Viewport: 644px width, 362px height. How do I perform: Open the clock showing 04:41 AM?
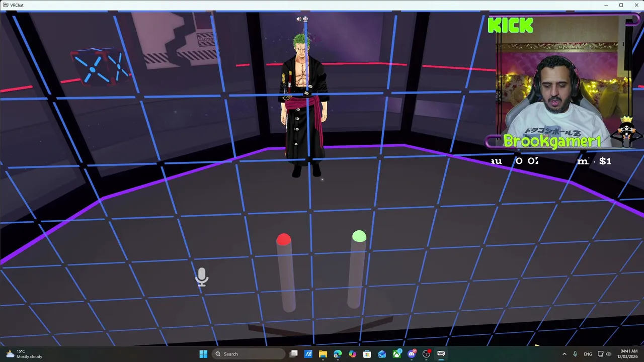[628, 354]
